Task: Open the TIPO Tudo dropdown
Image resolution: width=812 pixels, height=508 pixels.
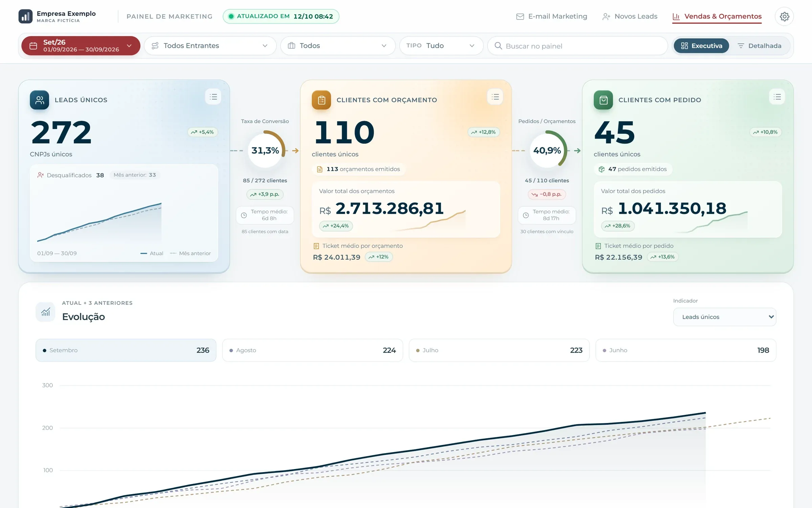Action: point(441,46)
